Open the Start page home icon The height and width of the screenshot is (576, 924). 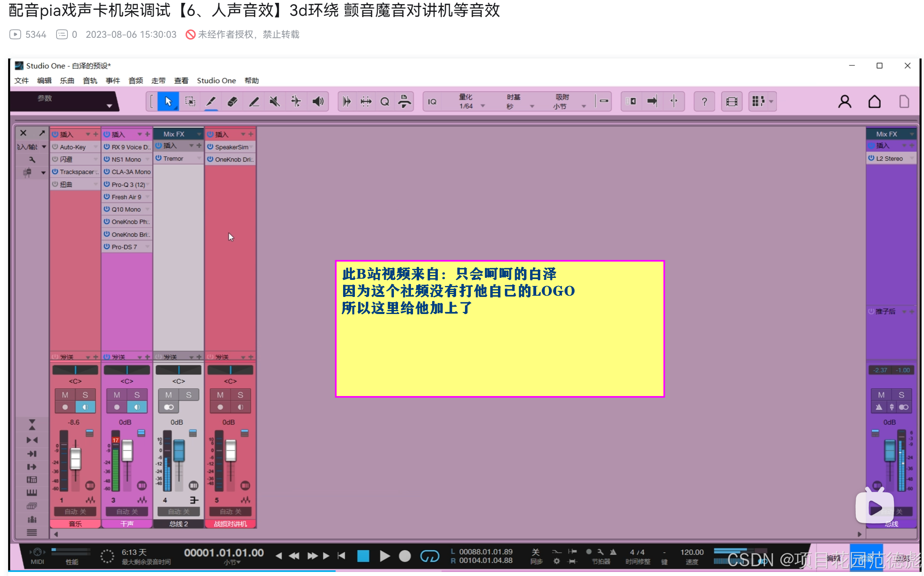pos(874,102)
